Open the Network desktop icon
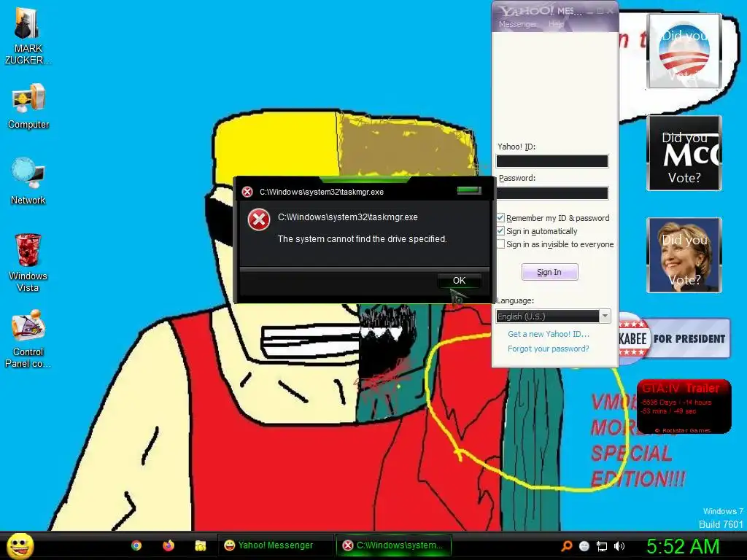The image size is (747, 560). point(28,181)
